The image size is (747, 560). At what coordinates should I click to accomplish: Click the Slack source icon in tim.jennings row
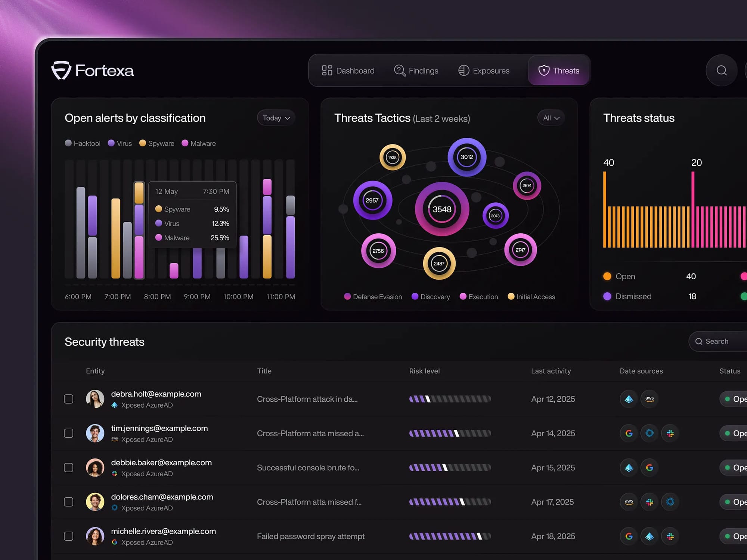670,433
